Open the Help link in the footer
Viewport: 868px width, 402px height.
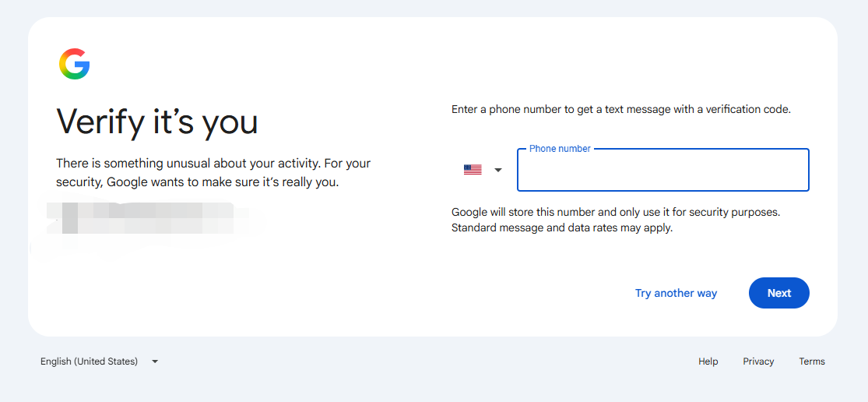pyautogui.click(x=708, y=361)
